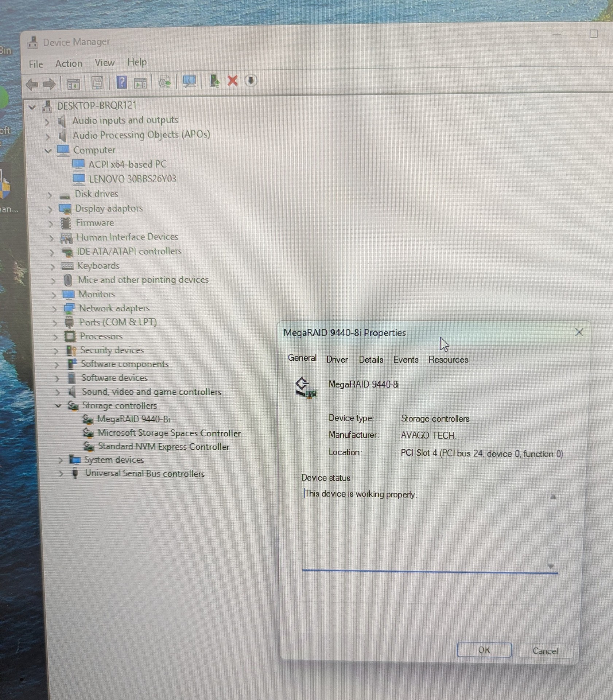This screenshot has height=700, width=613.
Task: Select LENOVO 30BBS26Y03 tree item
Action: tap(133, 179)
